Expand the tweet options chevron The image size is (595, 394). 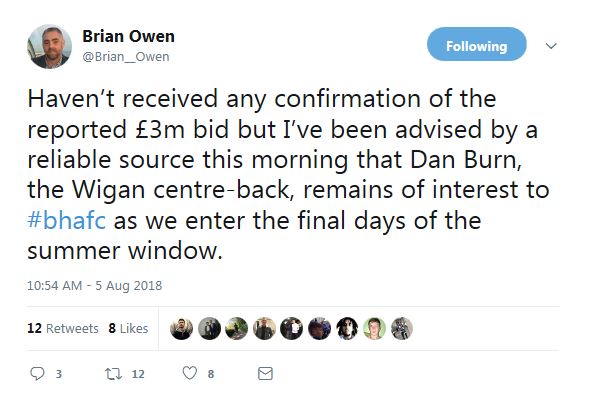(551, 46)
